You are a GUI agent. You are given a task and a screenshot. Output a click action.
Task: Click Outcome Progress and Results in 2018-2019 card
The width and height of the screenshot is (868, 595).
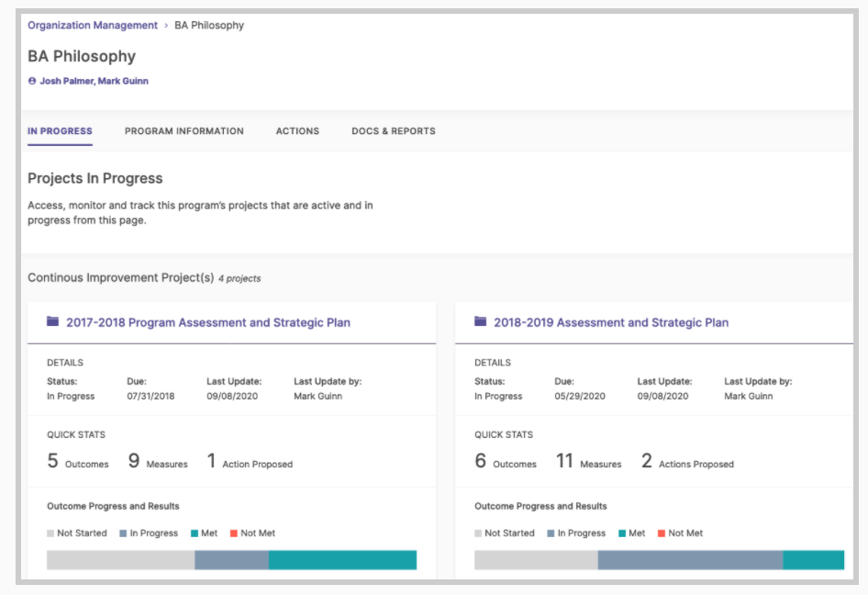[x=540, y=506]
